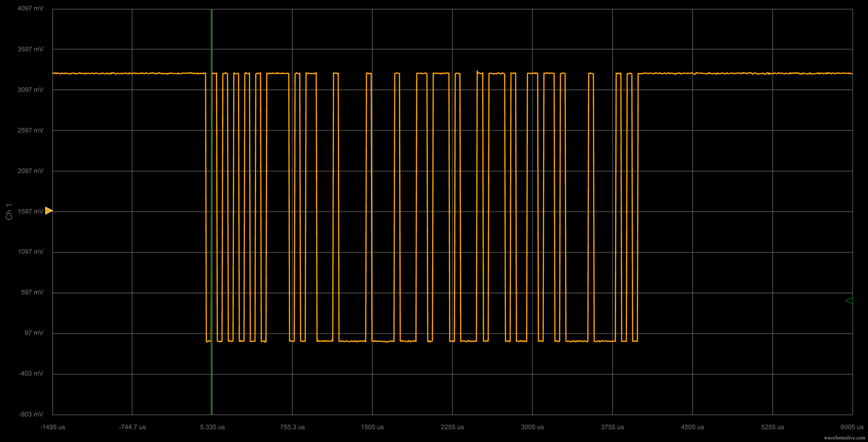Click the 2597 mV axis label
The image size is (868, 442).
tap(30, 130)
